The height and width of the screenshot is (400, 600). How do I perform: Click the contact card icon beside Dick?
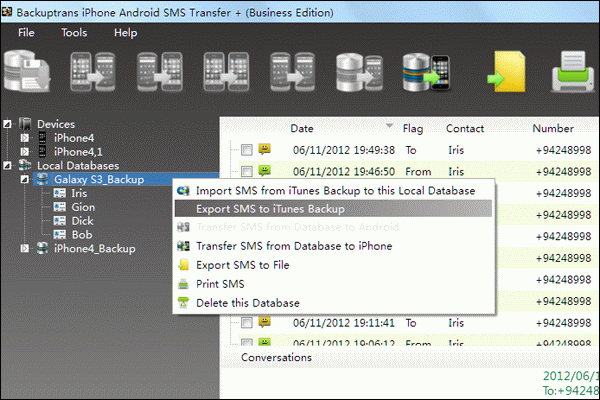pyautogui.click(x=60, y=220)
